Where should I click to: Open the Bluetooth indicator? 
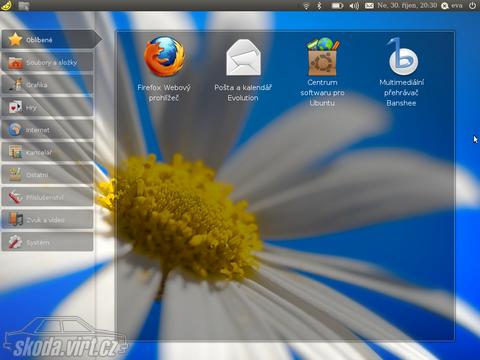point(319,5)
